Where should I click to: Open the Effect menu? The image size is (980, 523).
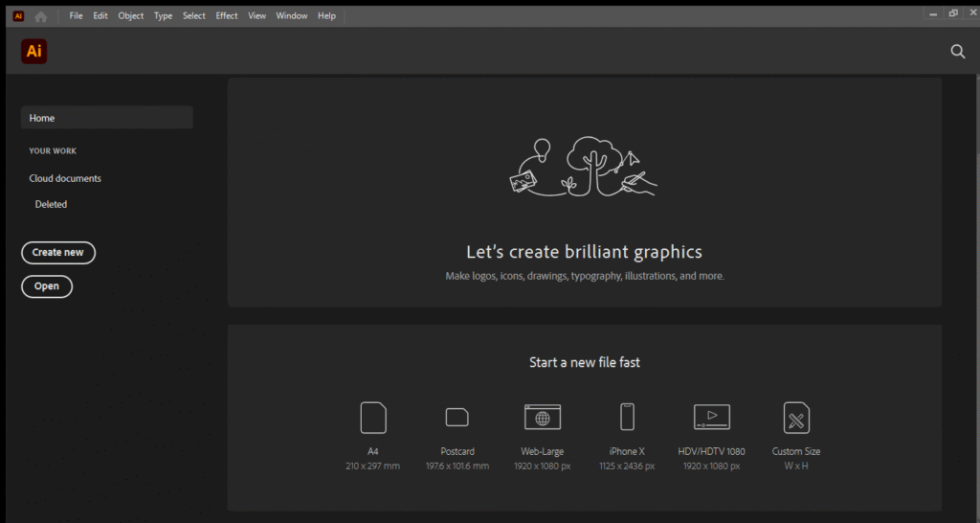pyautogui.click(x=227, y=16)
